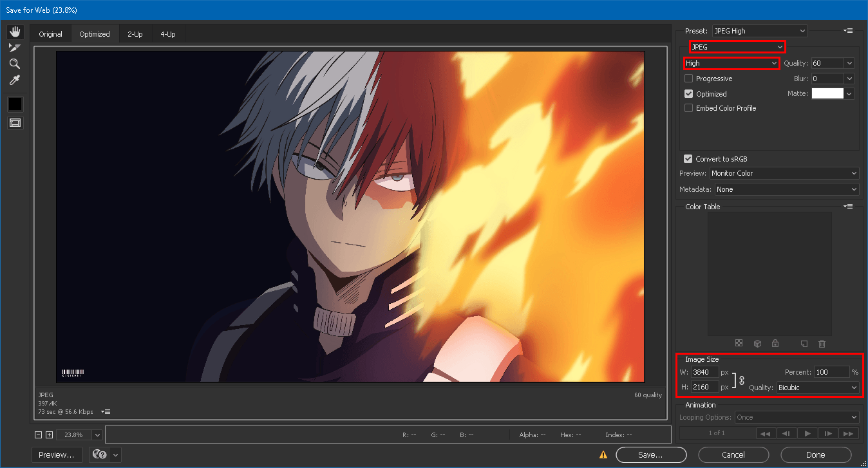Switch to the 4-Up tab
Screen dimensions: 868x468
(168, 34)
